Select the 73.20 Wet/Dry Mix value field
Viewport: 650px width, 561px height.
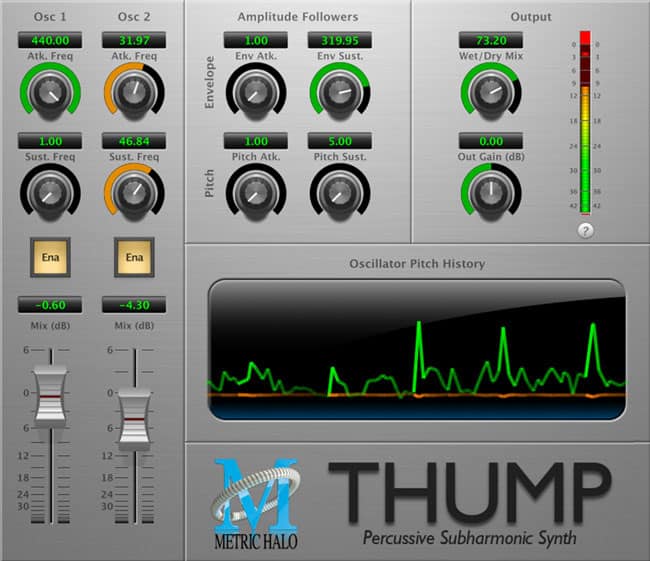pos(491,40)
